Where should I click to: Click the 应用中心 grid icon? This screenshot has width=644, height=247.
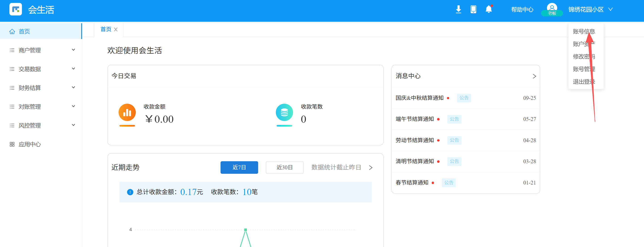pyautogui.click(x=12, y=144)
